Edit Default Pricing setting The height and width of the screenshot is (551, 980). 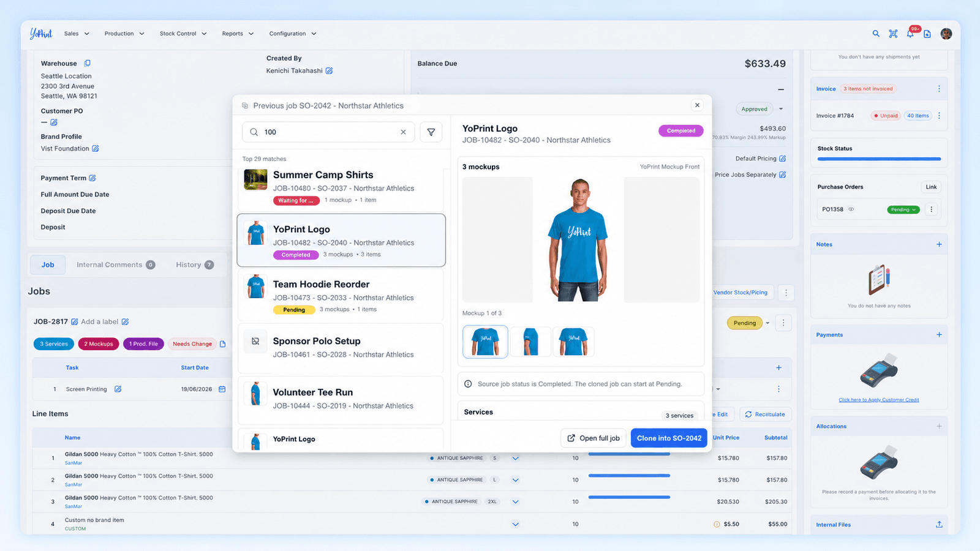click(782, 159)
